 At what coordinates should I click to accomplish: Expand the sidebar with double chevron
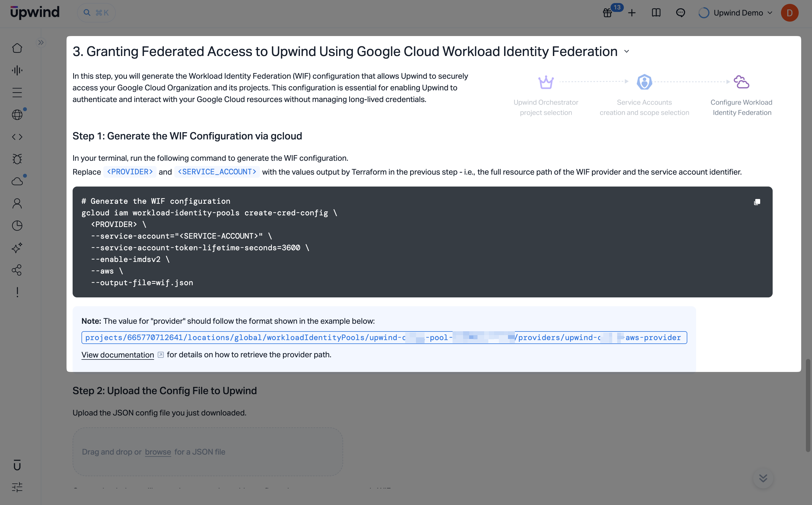click(x=41, y=42)
